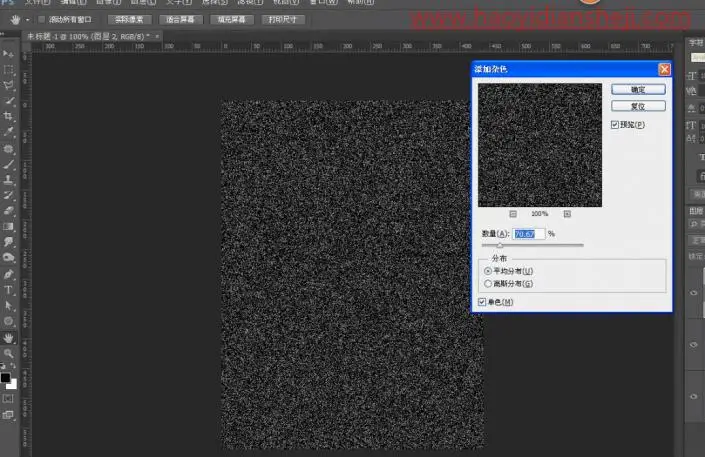Image resolution: width=705 pixels, height=457 pixels.
Task: Toggle second layer visibility eye icon
Action: click(x=693, y=345)
